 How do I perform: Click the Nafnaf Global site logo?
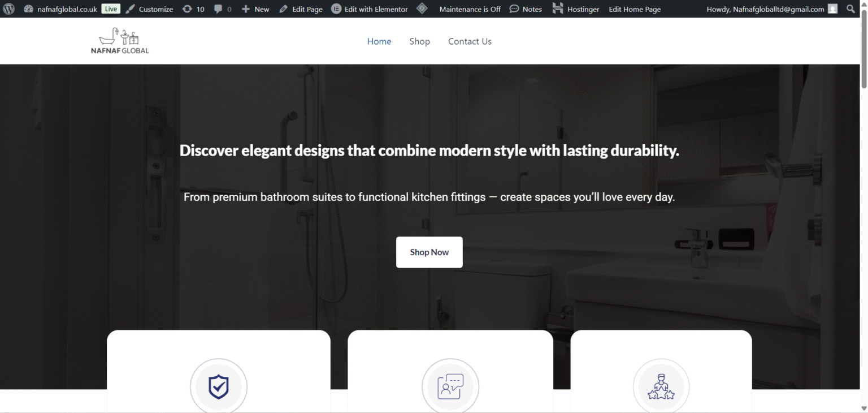coord(120,41)
